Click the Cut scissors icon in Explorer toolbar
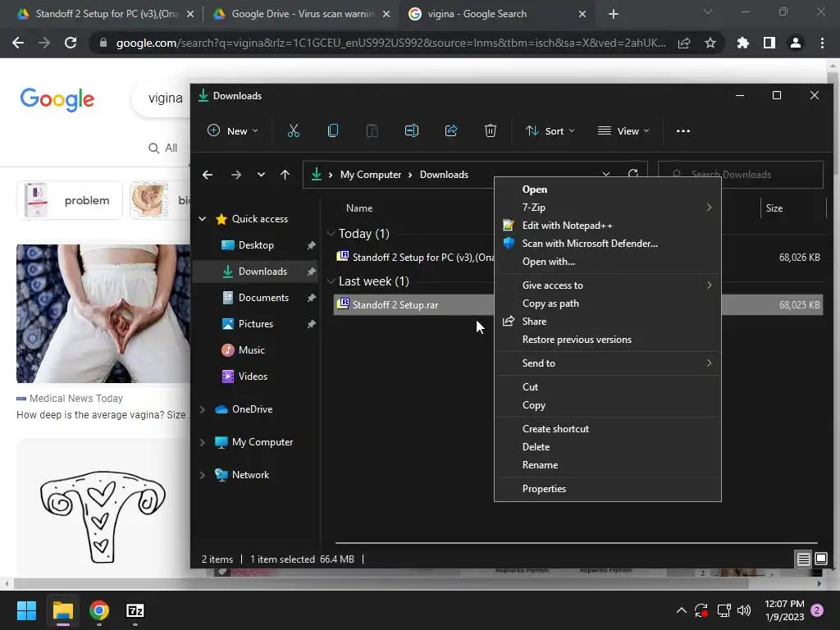Screen dimensions: 840x630 tap(294, 130)
